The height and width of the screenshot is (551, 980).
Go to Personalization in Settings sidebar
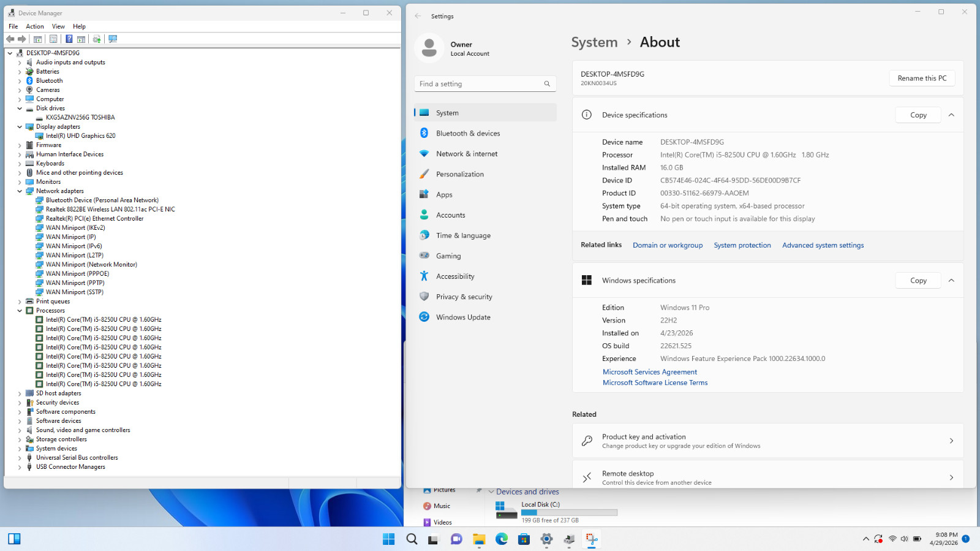tap(485, 174)
